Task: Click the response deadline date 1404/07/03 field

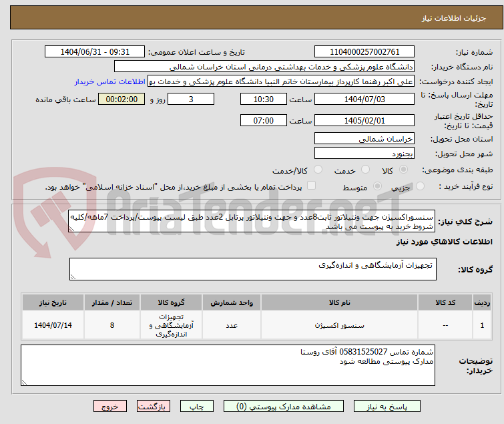Action: pyautogui.click(x=364, y=99)
